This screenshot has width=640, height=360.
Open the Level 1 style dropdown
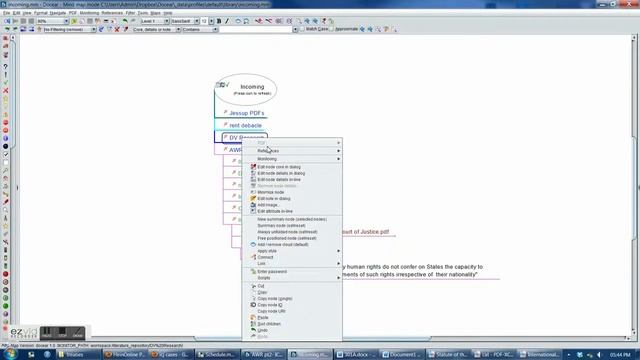167,21
